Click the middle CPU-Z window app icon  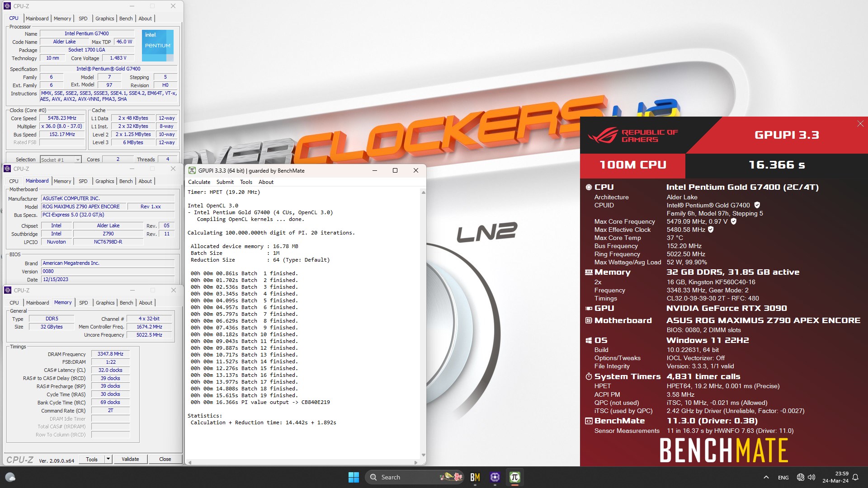(x=7, y=169)
